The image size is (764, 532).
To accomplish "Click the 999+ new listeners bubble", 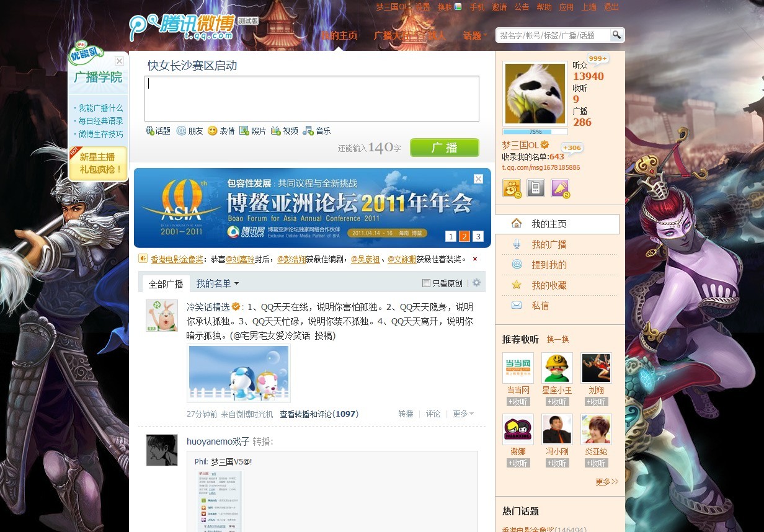I will tap(598, 58).
